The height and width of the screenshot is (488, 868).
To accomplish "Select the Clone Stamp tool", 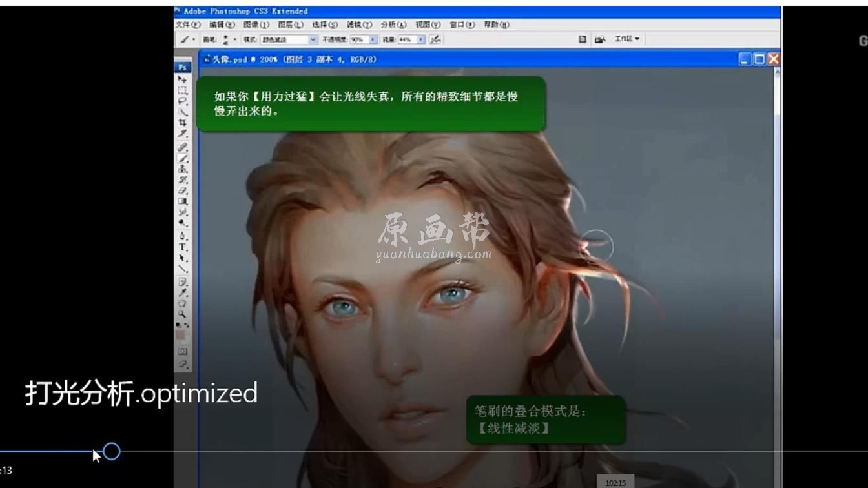I will coord(183,170).
